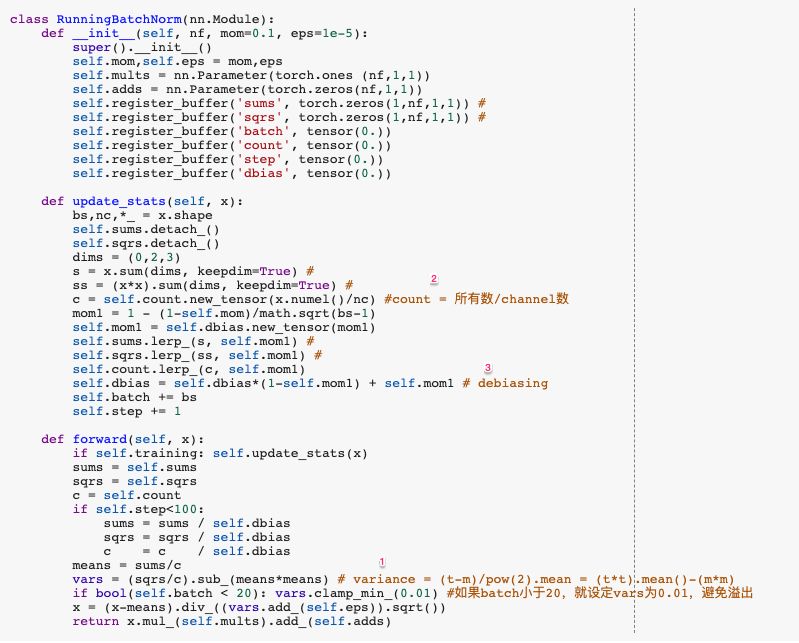The height and width of the screenshot is (643, 799).
Task: Click the 'def __init__' definition line
Action: [x=204, y=34]
